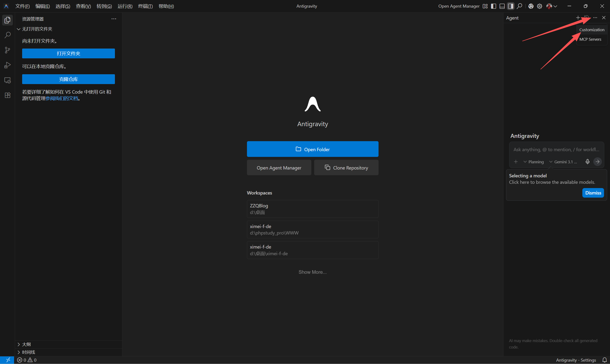Open the Remote Explorer view icon
This screenshot has height=364, width=610.
click(x=7, y=80)
